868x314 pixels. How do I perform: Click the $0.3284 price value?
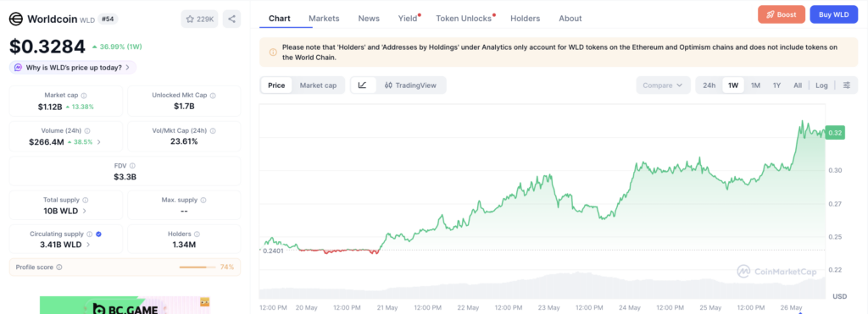pyautogui.click(x=47, y=47)
